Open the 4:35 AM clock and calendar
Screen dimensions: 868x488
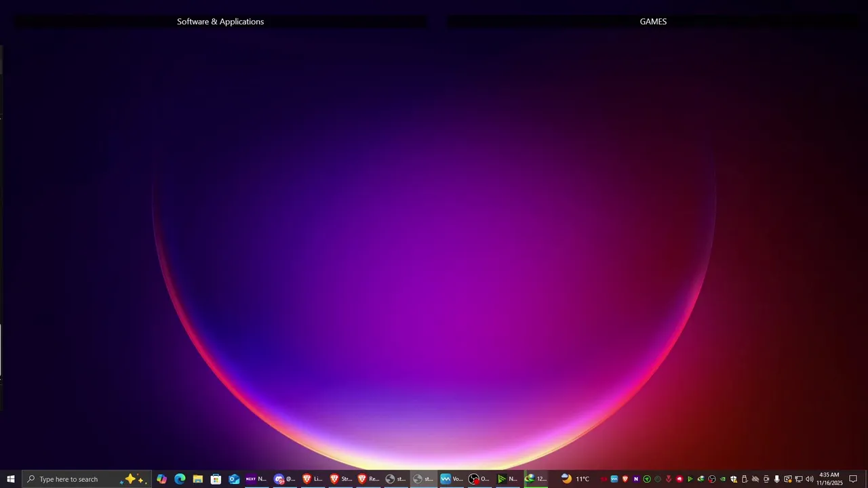[829, 479]
